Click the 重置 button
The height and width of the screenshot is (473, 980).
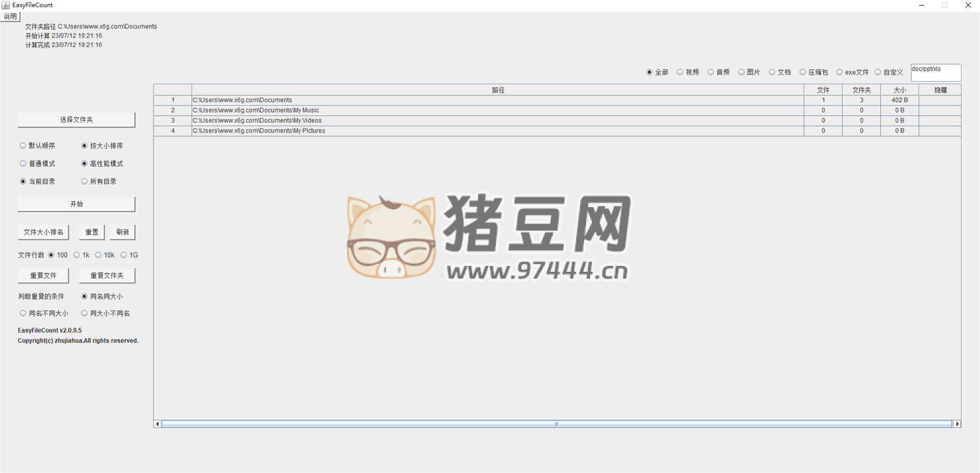coord(91,232)
